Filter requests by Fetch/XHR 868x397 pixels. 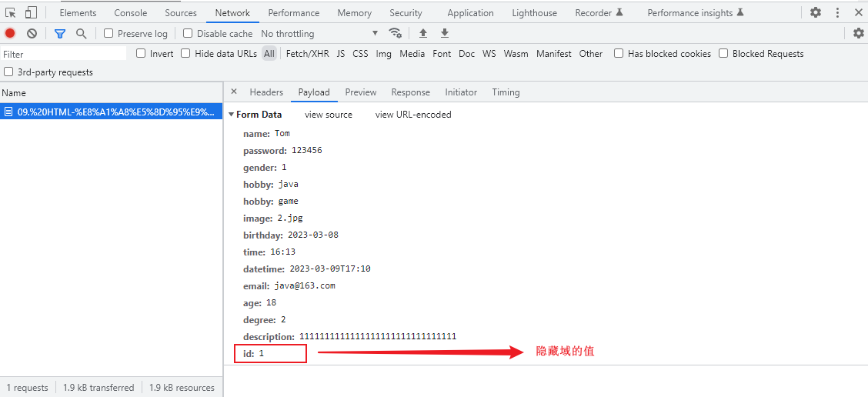pos(307,54)
